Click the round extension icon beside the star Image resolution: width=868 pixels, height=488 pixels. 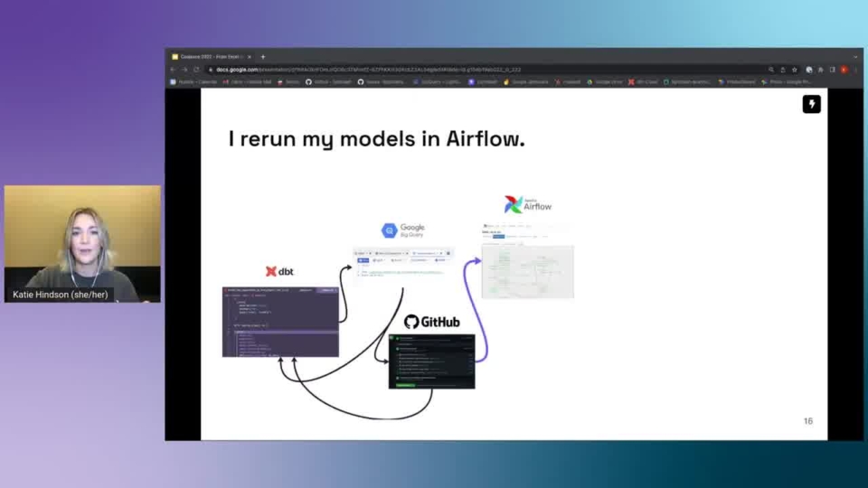pyautogui.click(x=808, y=70)
